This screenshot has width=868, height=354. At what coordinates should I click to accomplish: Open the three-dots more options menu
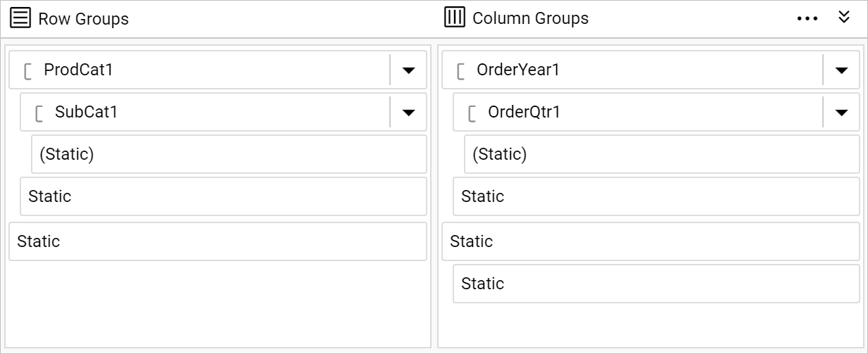pyautogui.click(x=807, y=18)
